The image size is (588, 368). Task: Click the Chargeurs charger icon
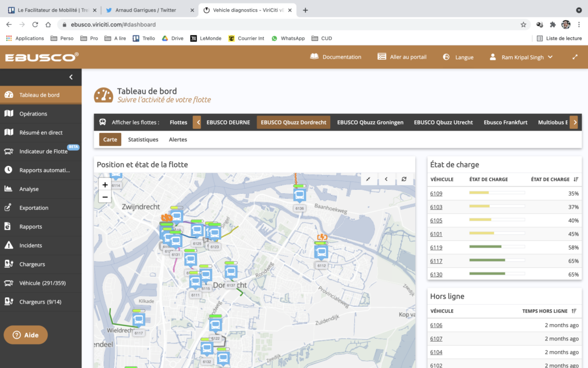[8, 263]
